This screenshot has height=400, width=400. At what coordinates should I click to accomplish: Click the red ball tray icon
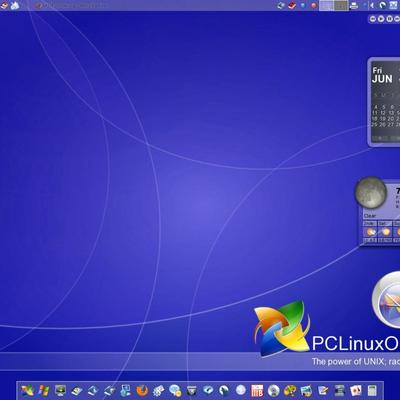[314, 5]
